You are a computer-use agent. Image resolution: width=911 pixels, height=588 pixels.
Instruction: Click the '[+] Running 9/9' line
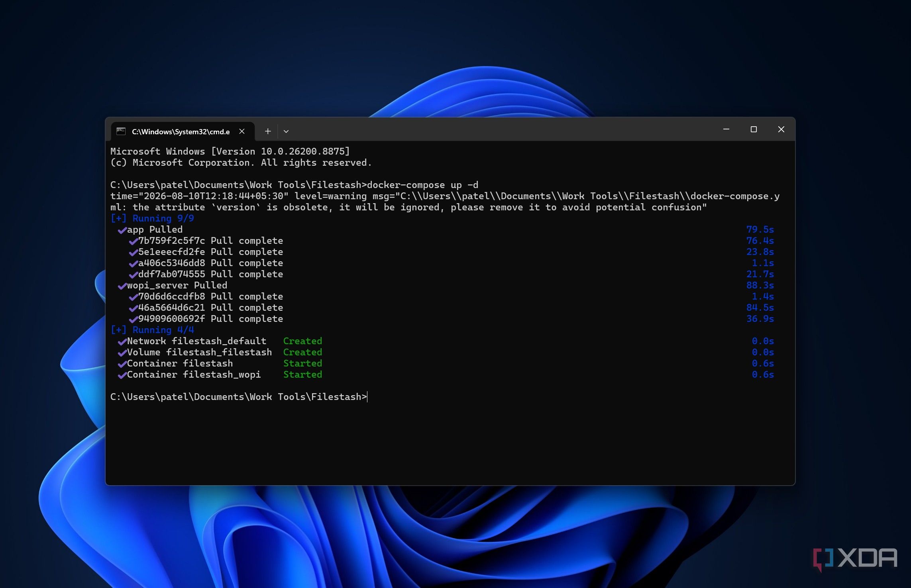(152, 218)
